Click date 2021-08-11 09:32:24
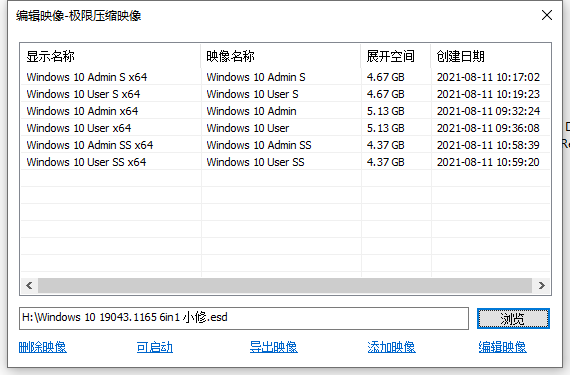 coord(488,111)
